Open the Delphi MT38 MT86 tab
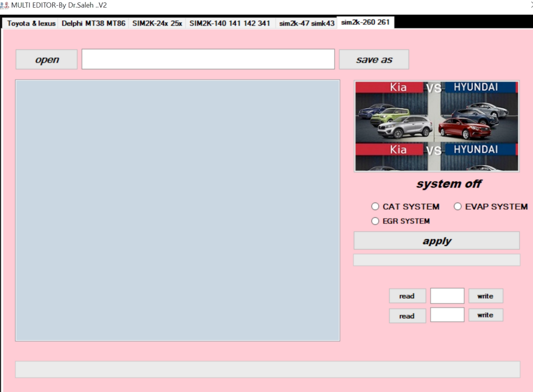The image size is (533, 392). (x=93, y=23)
